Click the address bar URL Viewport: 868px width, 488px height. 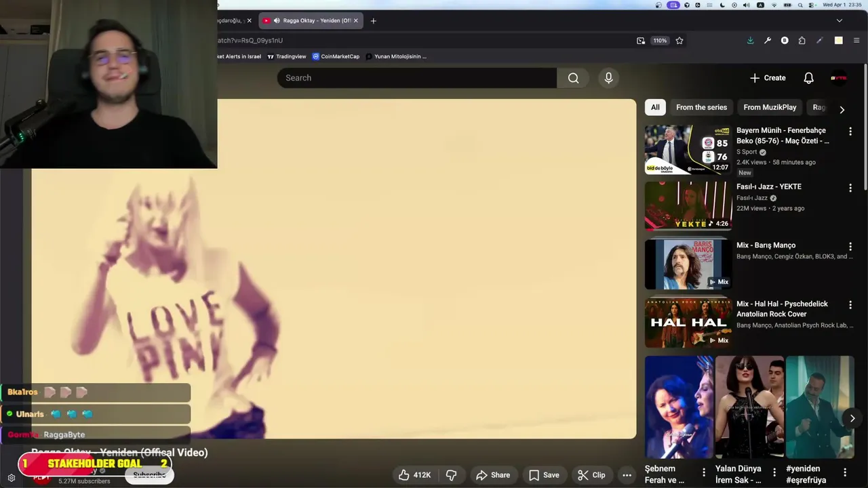[x=250, y=41]
